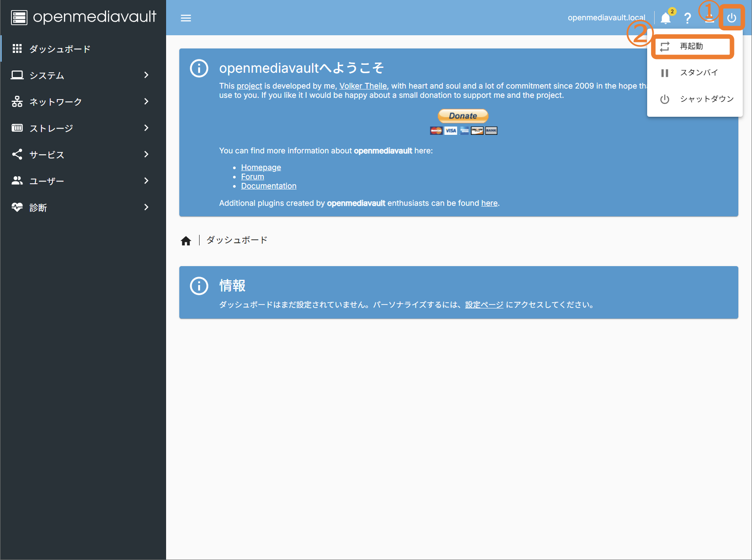752x560 pixels.
Task: Click the ユーザー people icon
Action: [x=17, y=181]
